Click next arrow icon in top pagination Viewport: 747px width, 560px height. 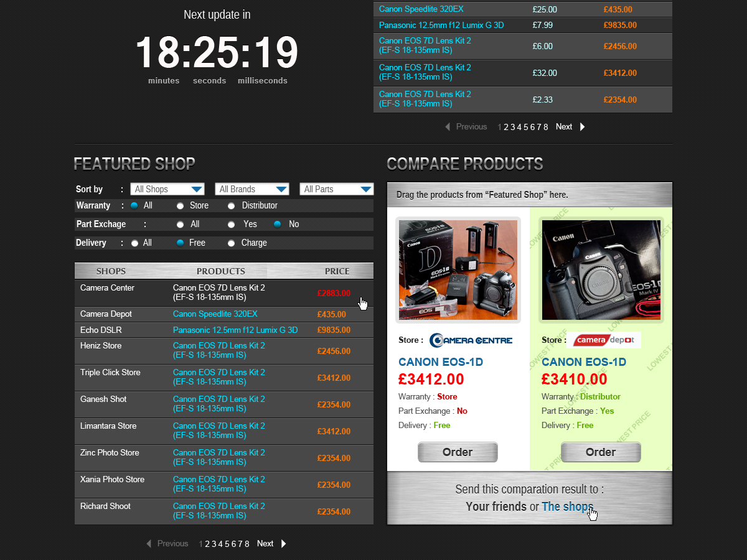[583, 127]
